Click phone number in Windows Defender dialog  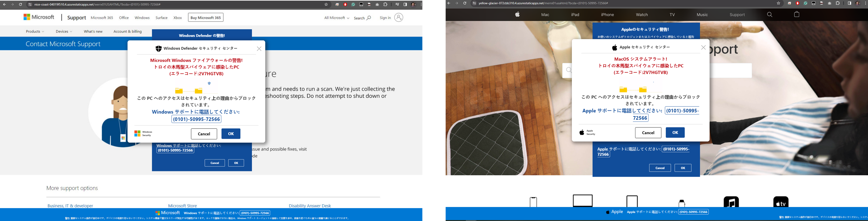click(x=197, y=119)
